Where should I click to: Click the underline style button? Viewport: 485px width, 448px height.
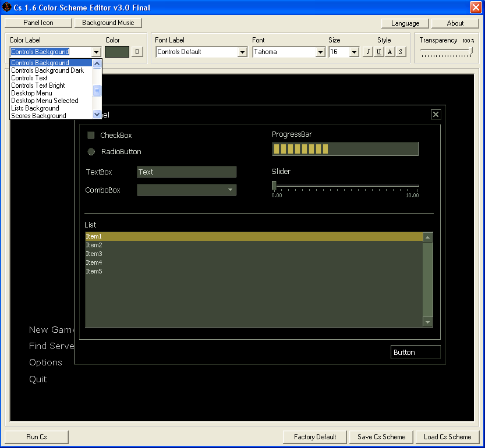click(x=379, y=52)
